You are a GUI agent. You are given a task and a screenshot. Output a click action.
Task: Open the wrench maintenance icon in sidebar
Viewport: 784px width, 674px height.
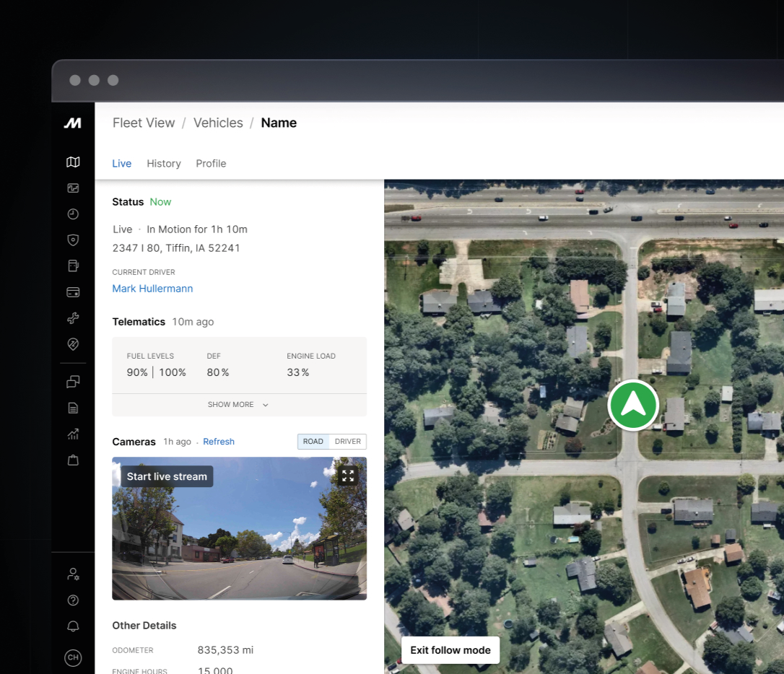pyautogui.click(x=73, y=318)
